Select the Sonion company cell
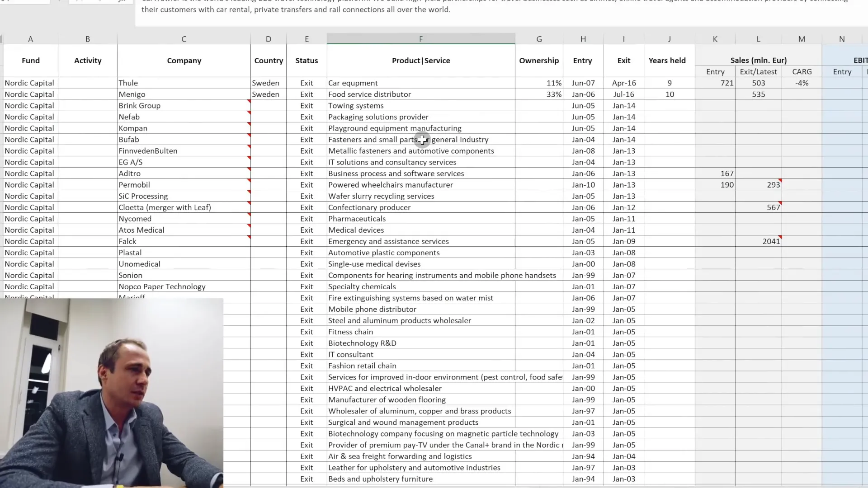Screen dimensions: 868x488 pyautogui.click(x=184, y=275)
